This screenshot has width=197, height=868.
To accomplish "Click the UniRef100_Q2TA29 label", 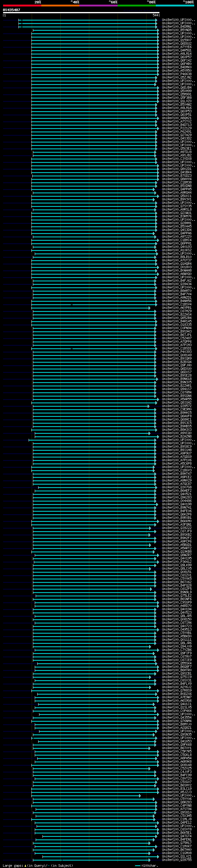I will (x=176, y=135).
